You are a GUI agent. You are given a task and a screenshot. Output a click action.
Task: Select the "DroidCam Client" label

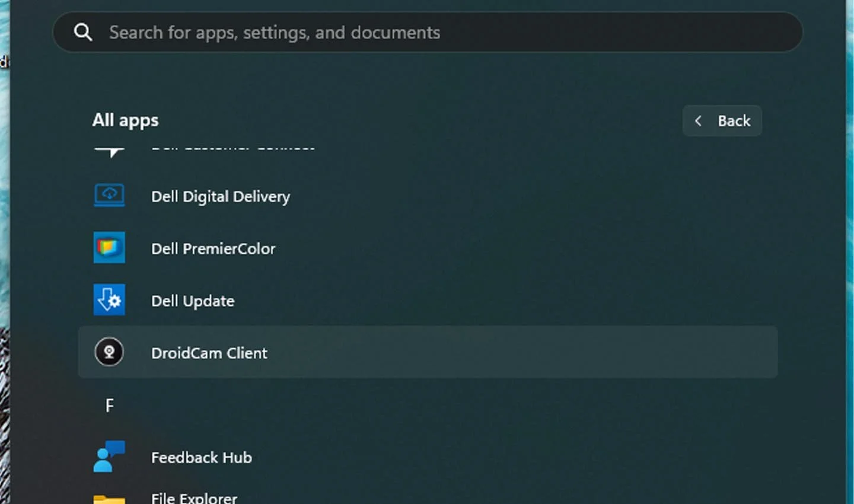(209, 353)
